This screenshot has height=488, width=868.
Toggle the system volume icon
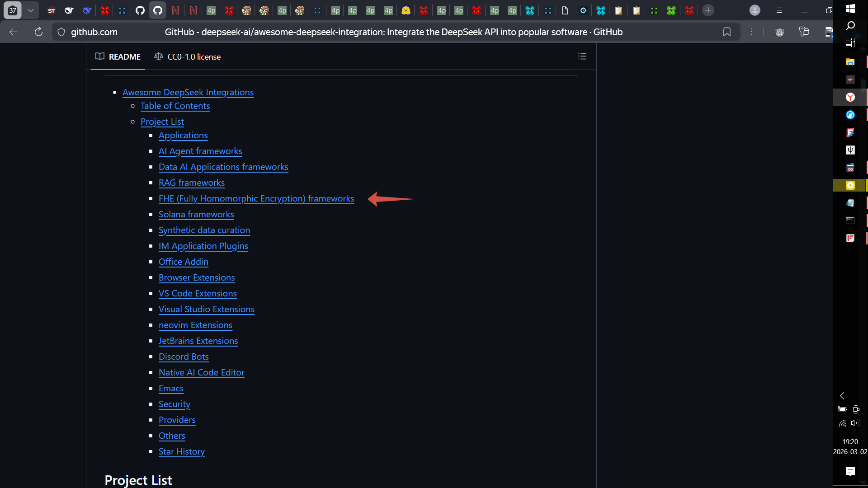tap(855, 423)
